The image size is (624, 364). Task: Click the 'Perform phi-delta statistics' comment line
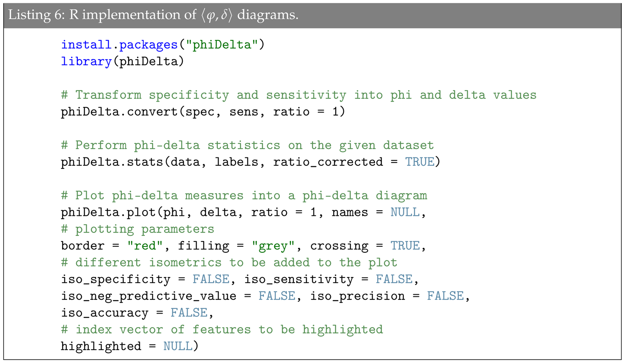pyautogui.click(x=247, y=145)
